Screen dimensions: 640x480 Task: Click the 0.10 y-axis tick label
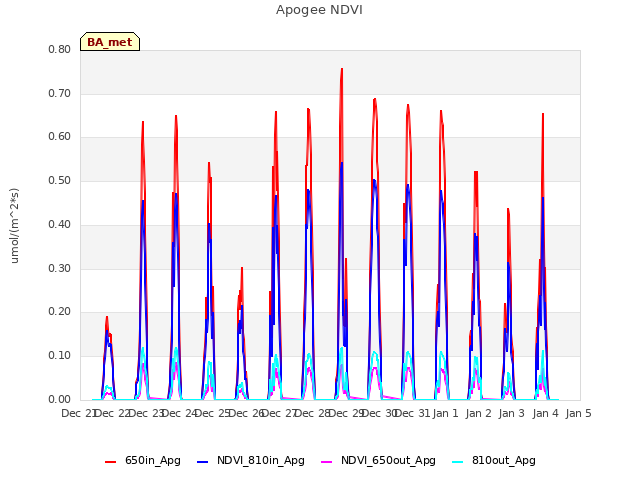[60, 356]
